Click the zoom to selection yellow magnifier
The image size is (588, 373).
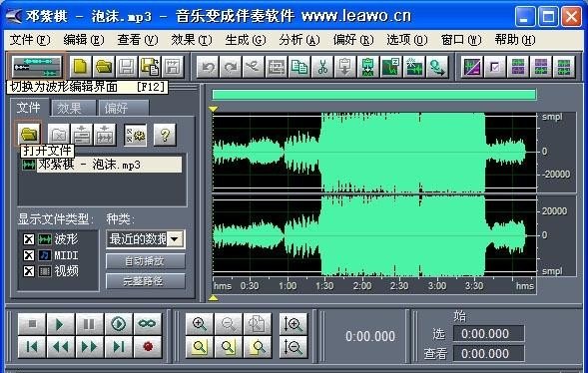(200, 347)
